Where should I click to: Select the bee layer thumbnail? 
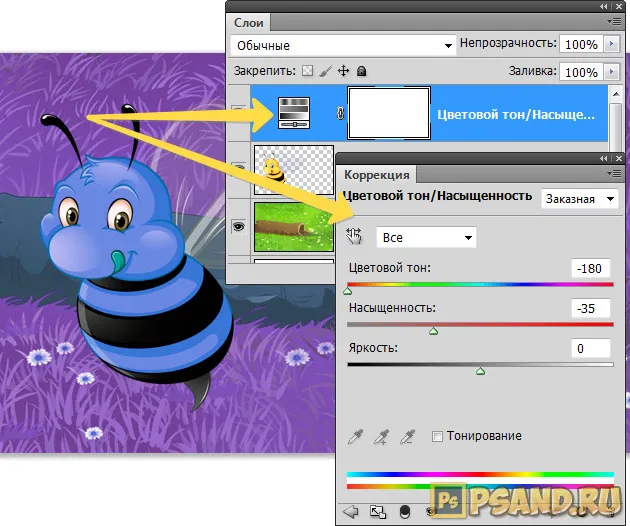294,170
